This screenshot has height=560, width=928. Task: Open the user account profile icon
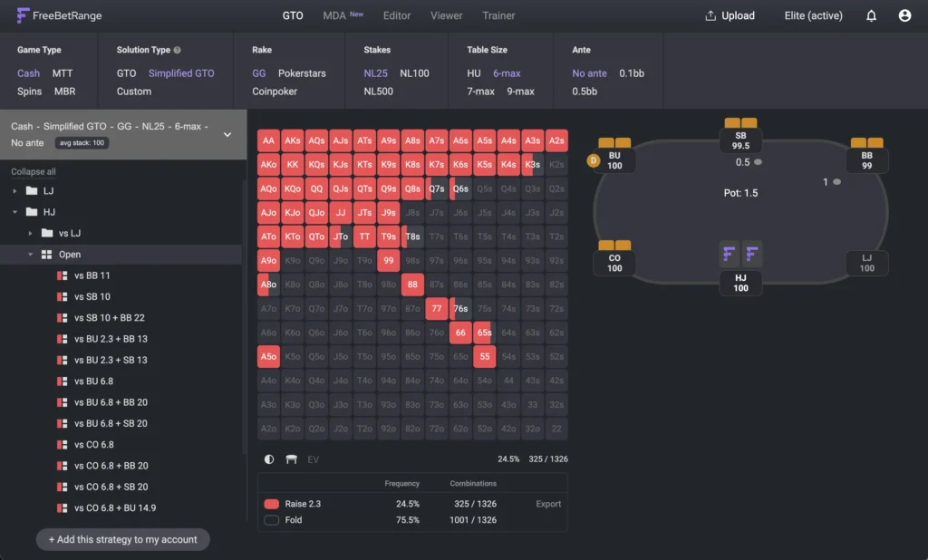point(904,15)
